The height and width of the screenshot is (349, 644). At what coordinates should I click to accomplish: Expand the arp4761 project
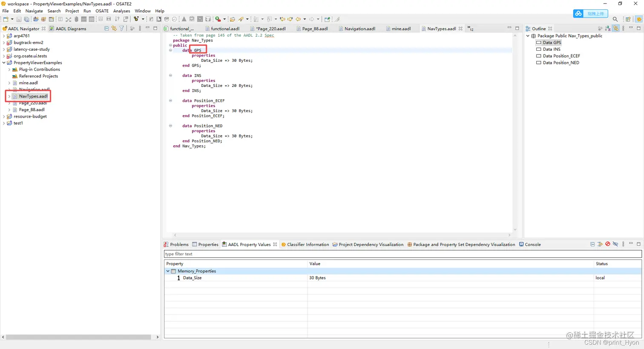pos(4,36)
